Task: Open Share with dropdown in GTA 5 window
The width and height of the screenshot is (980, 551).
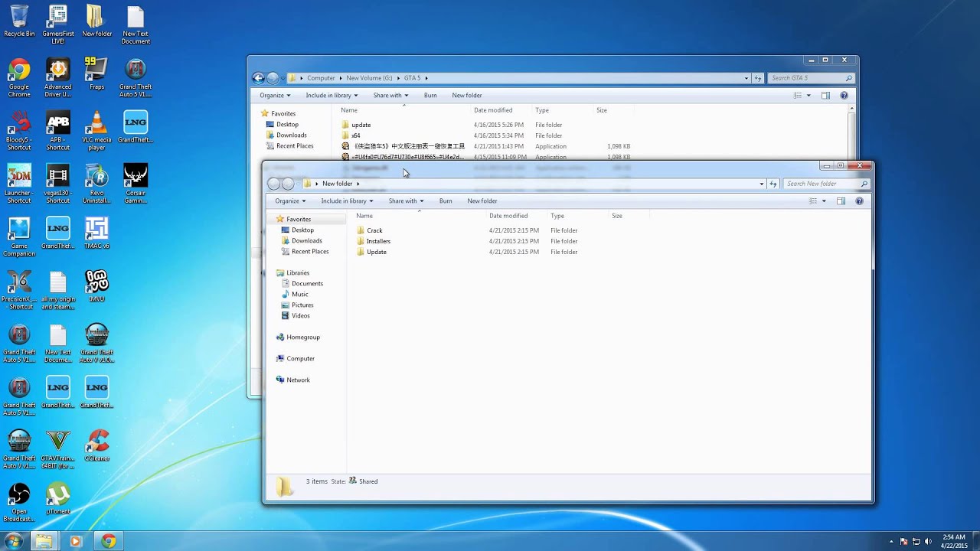Action: point(390,96)
